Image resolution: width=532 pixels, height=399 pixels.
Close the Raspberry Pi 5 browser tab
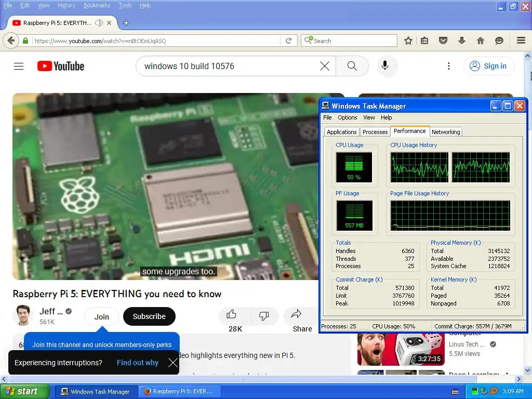pyautogui.click(x=109, y=23)
